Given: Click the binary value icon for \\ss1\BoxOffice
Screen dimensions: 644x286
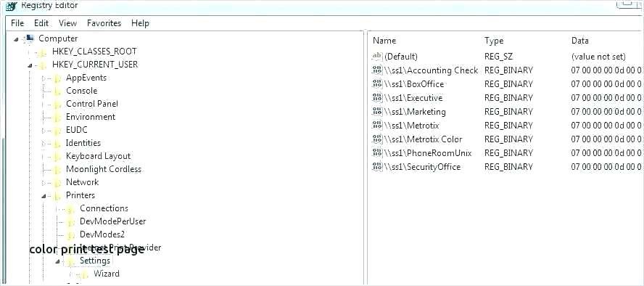Looking at the screenshot, I should pyautogui.click(x=377, y=83).
